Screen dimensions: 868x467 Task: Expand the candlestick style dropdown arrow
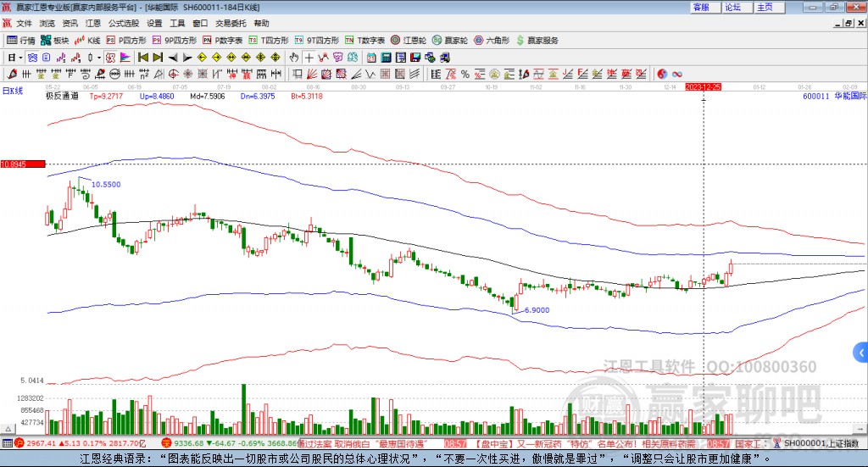pos(98,58)
